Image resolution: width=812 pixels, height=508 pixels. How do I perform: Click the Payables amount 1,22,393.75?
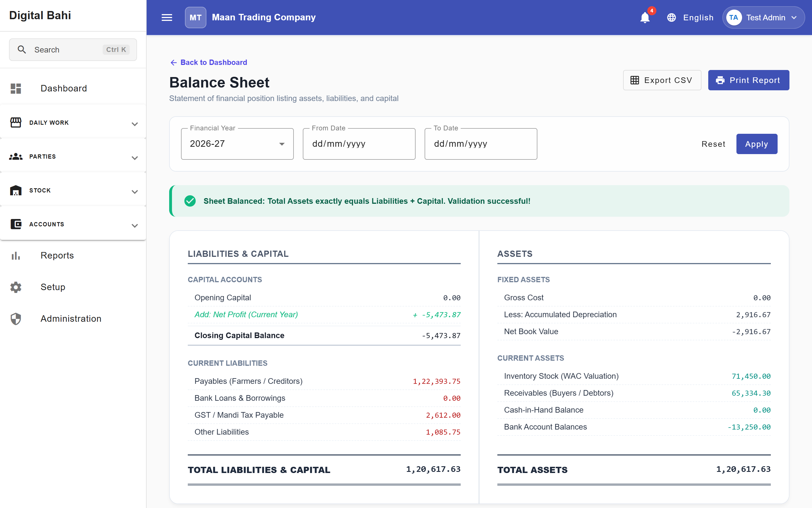tap(436, 382)
